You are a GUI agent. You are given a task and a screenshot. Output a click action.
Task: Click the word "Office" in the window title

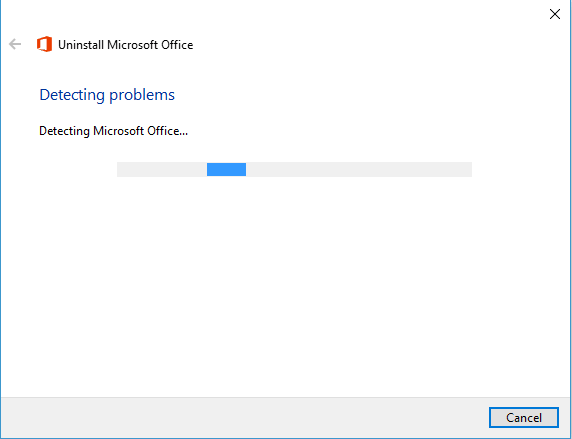176,45
